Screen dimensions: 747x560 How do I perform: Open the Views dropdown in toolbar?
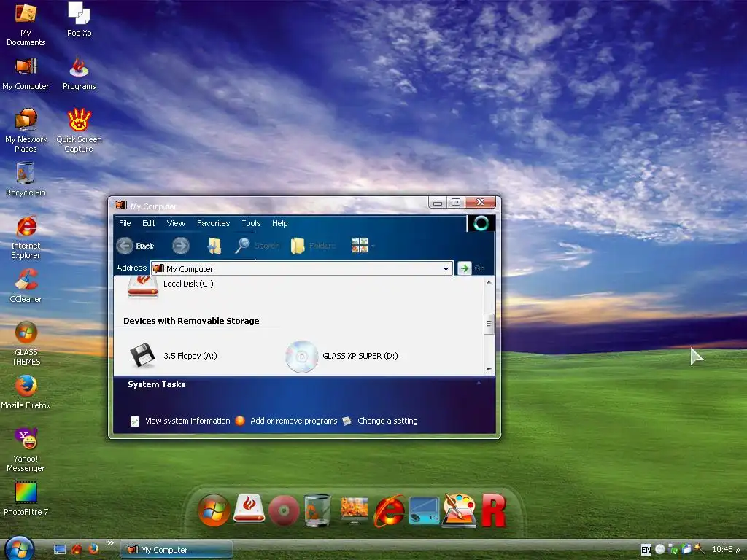click(363, 246)
